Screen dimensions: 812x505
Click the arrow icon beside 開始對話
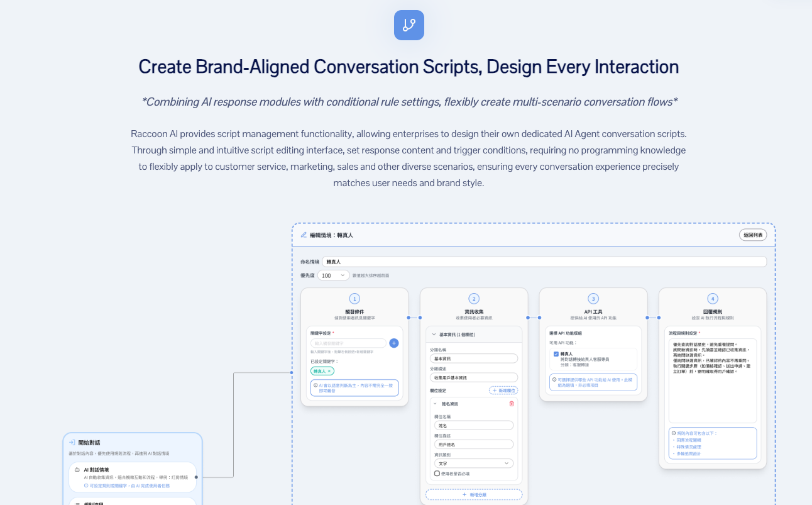(72, 443)
